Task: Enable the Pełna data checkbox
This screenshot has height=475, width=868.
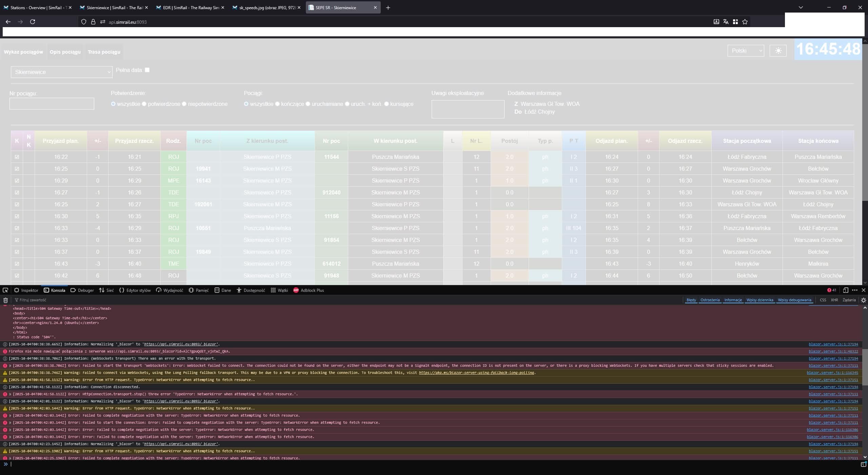Action: coord(147,70)
